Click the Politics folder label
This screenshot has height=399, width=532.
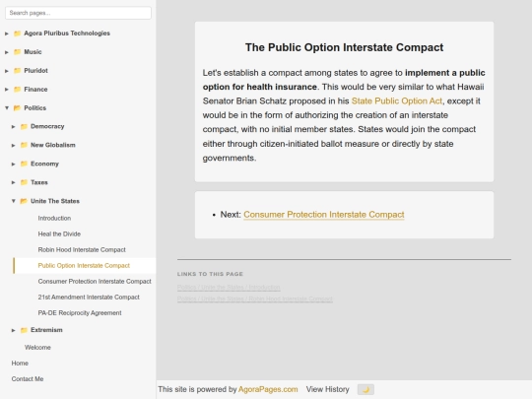coord(34,108)
